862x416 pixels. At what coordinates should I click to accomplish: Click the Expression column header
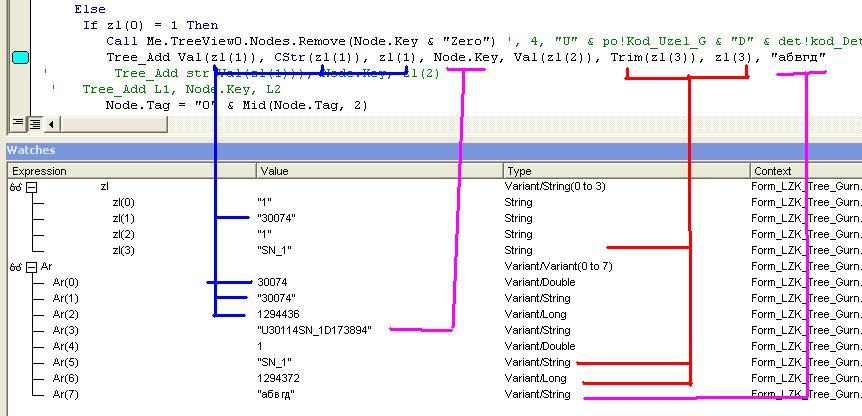tap(132, 171)
